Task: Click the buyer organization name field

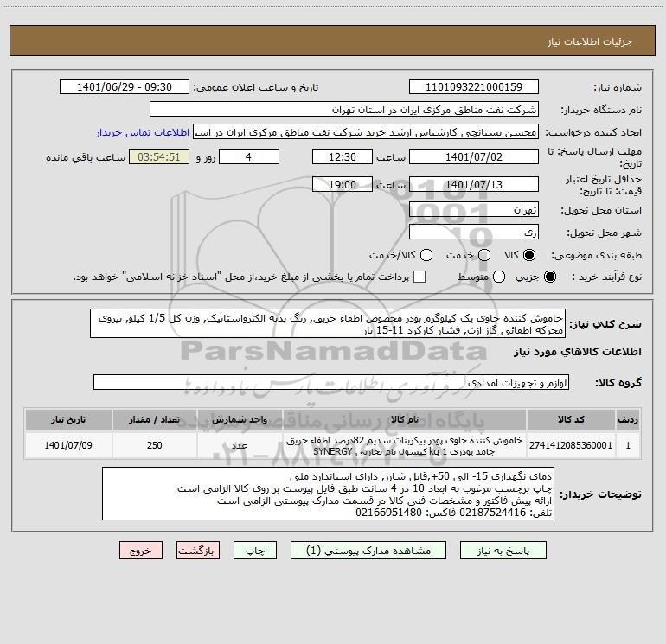Action: pos(344,110)
